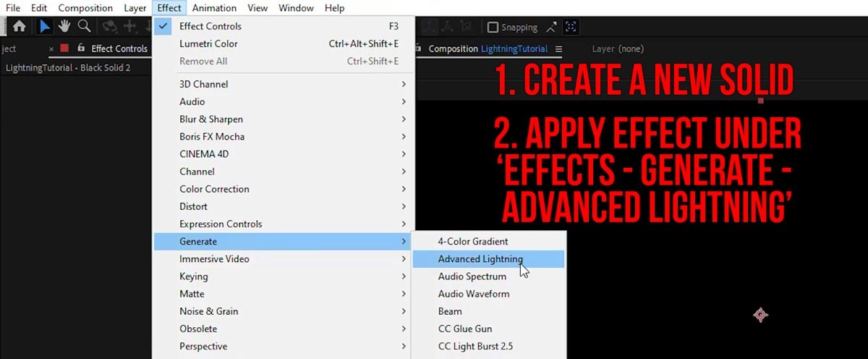Open the Window menu
Image resolution: width=868 pixels, height=359 pixels.
pyautogui.click(x=296, y=8)
